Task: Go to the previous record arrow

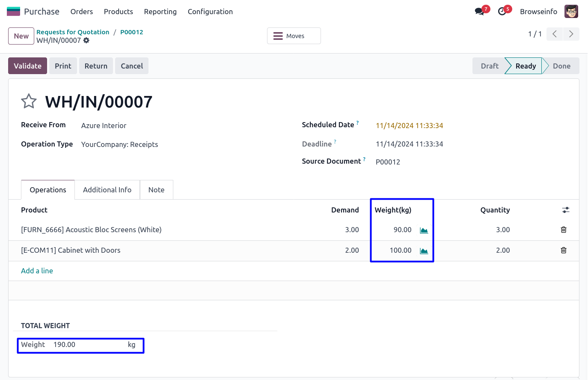Action: (x=555, y=34)
